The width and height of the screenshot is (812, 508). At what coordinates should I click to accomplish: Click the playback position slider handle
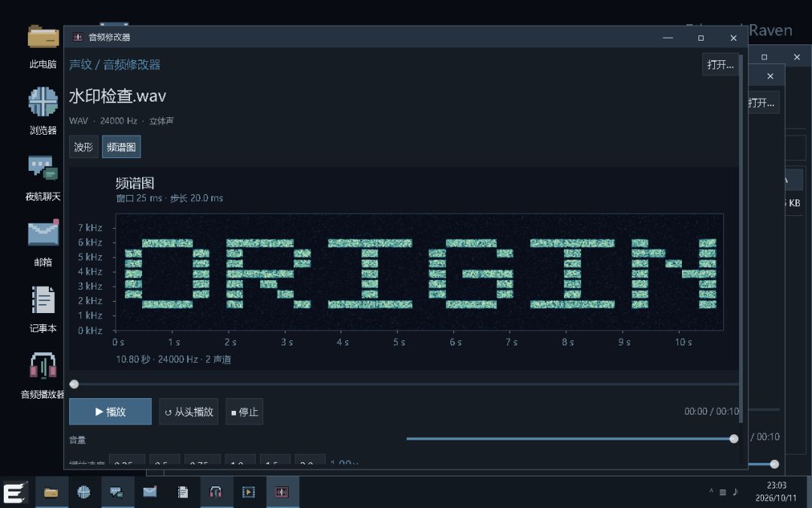(x=74, y=384)
